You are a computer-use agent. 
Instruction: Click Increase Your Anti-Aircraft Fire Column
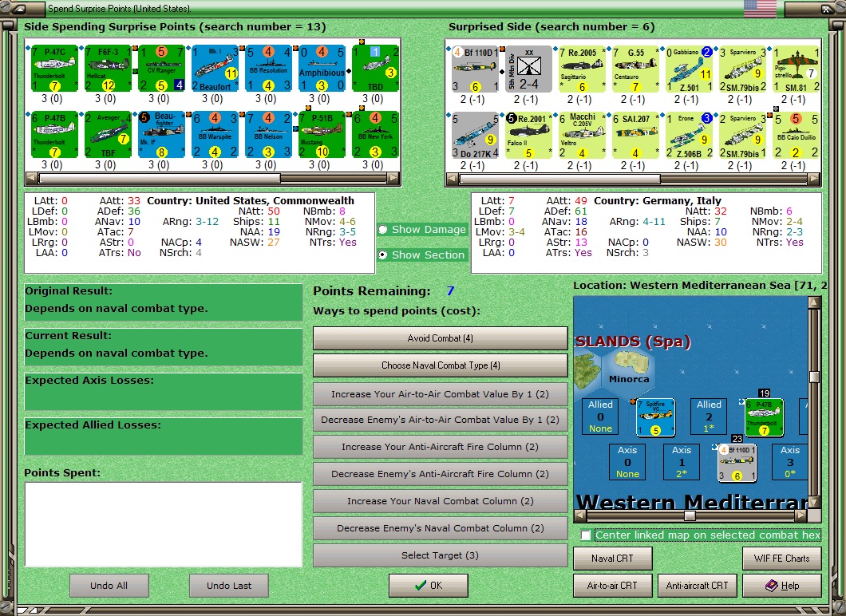[441, 447]
